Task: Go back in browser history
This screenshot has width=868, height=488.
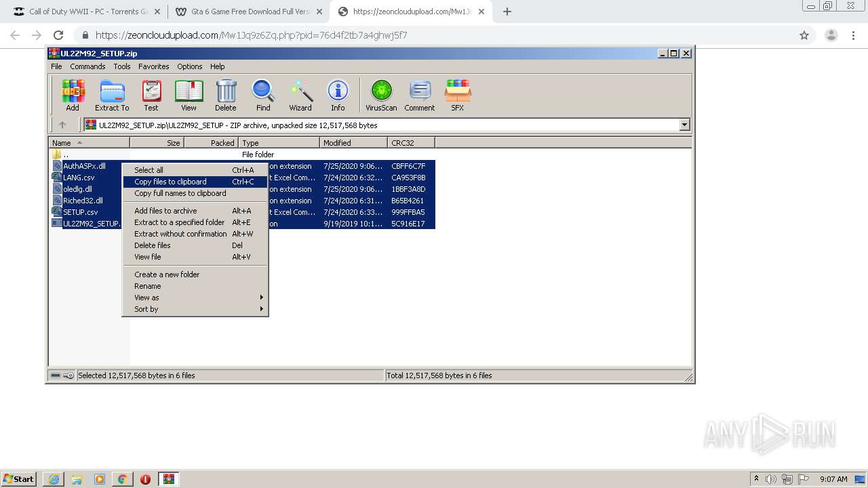Action: pos(15,35)
